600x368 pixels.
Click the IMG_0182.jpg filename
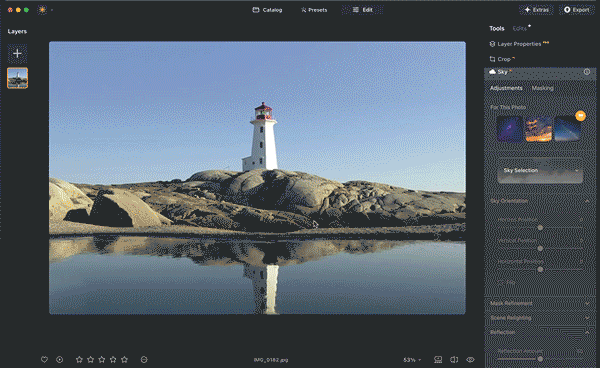pos(271,360)
